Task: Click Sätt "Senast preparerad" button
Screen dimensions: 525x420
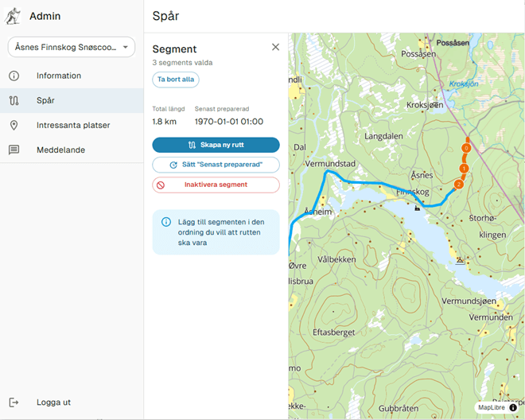Action: pyautogui.click(x=216, y=165)
